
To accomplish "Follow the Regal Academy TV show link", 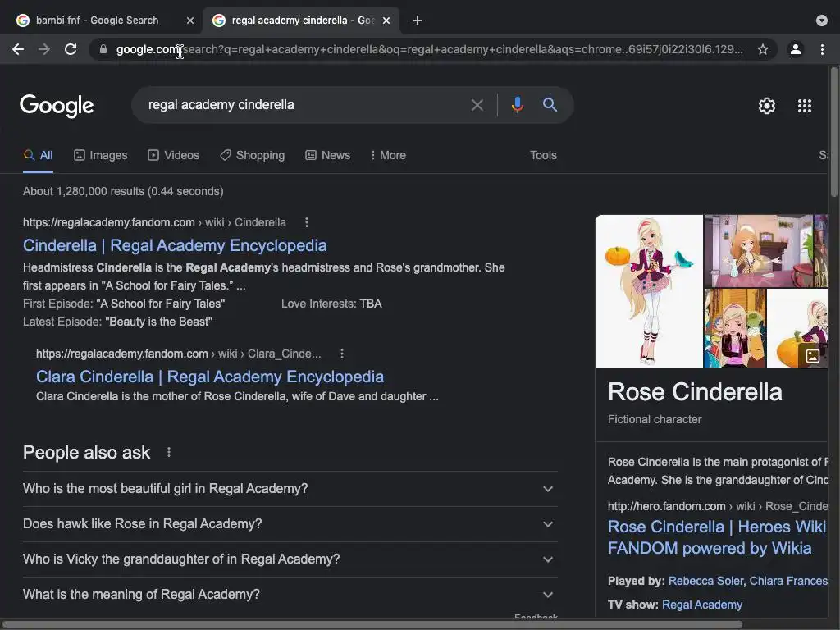I will (702, 605).
